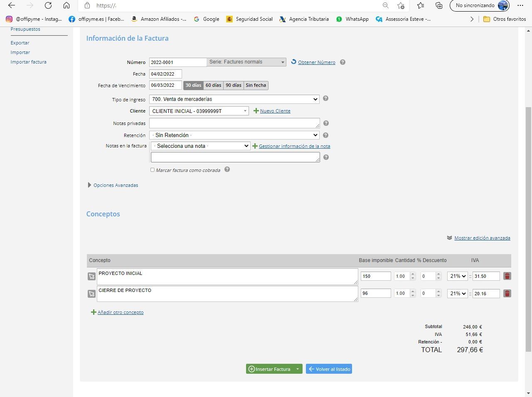532x397 pixels.
Task: Open Exportar in the sidebar menu
Action: tap(20, 43)
